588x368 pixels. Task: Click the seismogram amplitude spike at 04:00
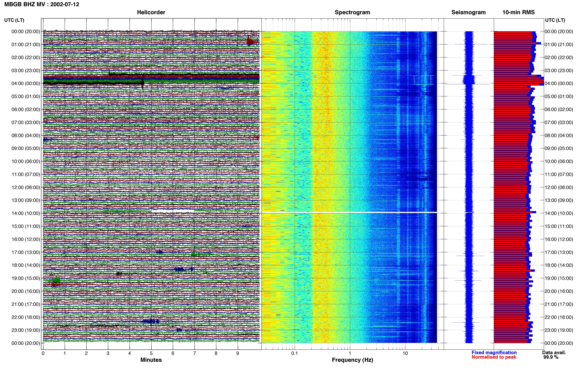point(467,84)
